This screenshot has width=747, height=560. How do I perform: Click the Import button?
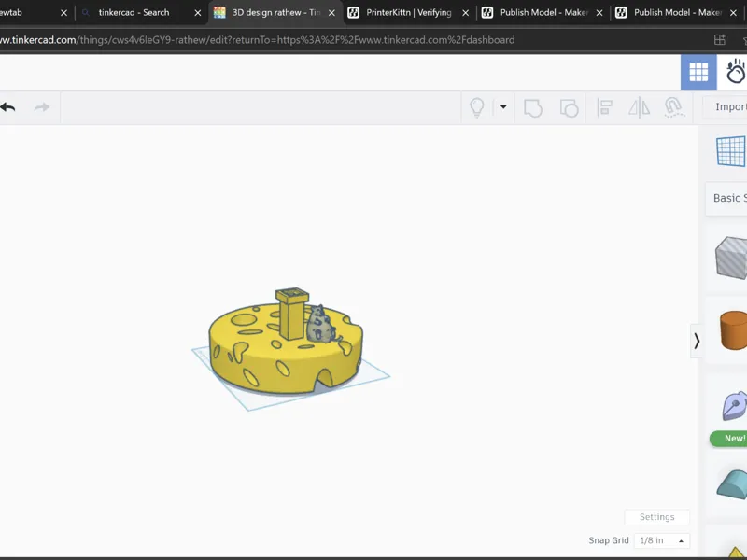tap(726, 107)
